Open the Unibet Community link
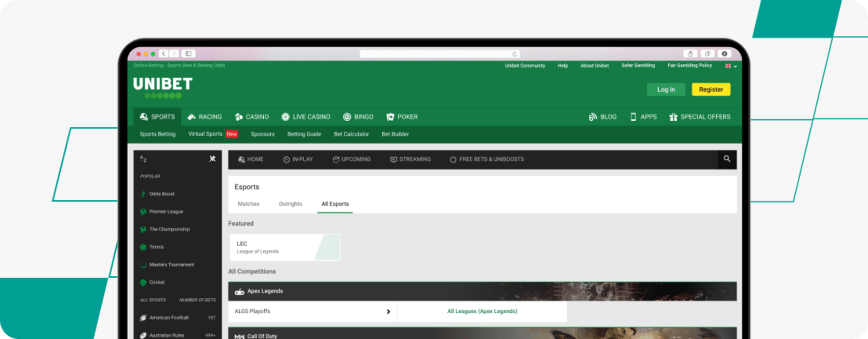 [525, 66]
